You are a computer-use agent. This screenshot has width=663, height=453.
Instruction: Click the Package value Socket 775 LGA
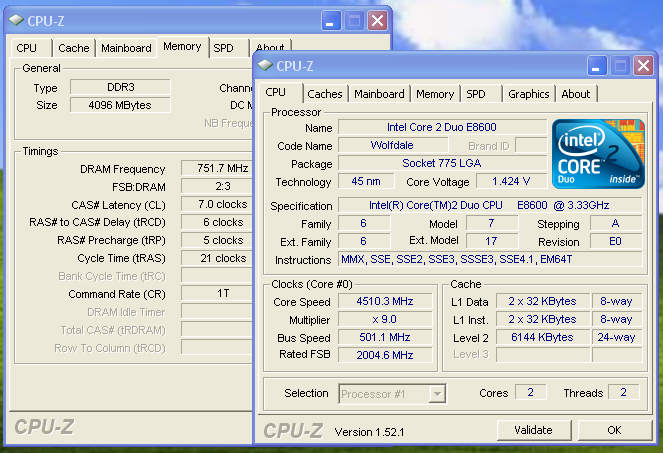pyautogui.click(x=442, y=163)
